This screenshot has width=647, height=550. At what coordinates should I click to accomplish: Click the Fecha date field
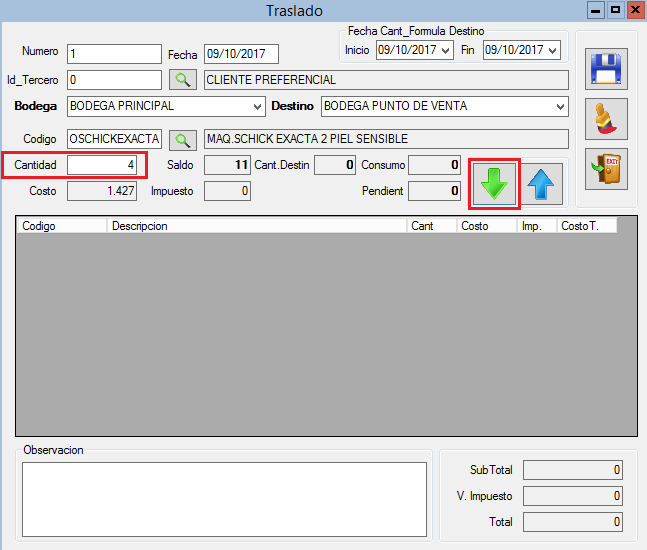coord(240,54)
